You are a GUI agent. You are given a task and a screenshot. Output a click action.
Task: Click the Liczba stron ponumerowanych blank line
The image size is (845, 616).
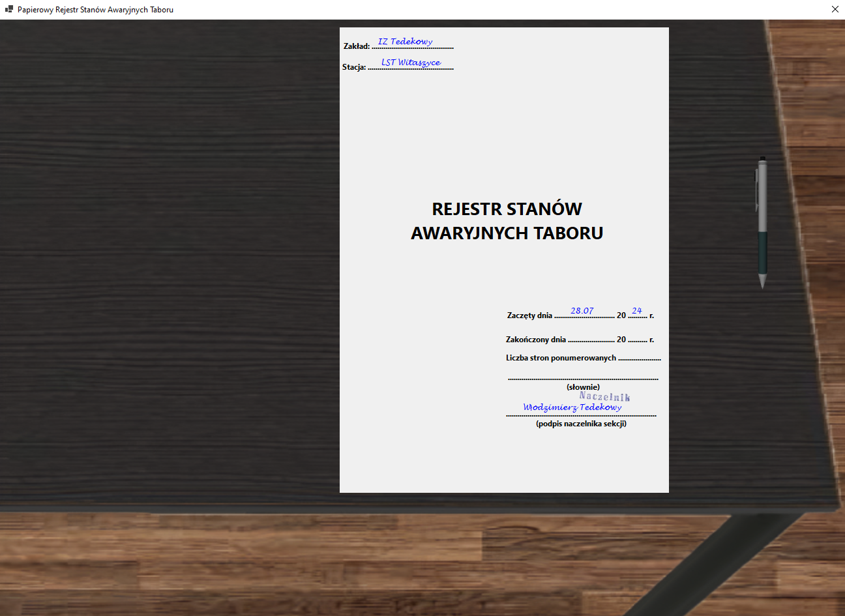click(x=639, y=357)
